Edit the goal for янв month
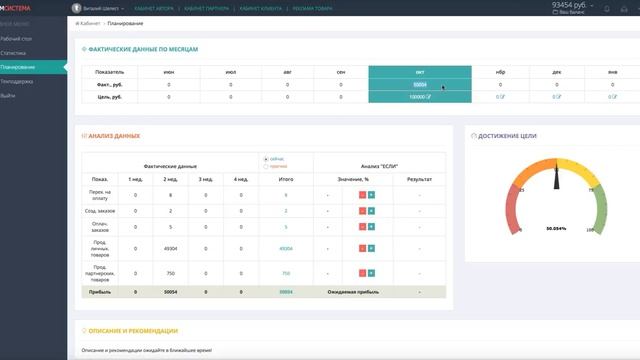640x360 pixels. point(615,97)
